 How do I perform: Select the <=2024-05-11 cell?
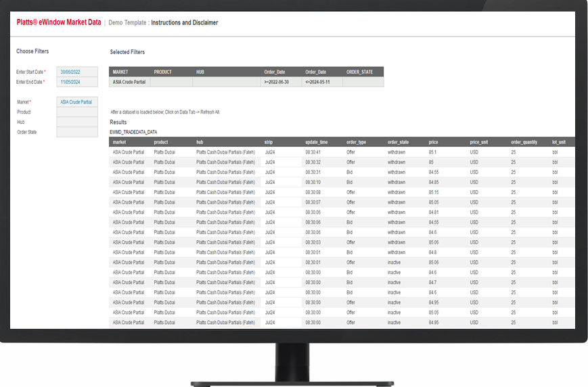[x=322, y=82]
